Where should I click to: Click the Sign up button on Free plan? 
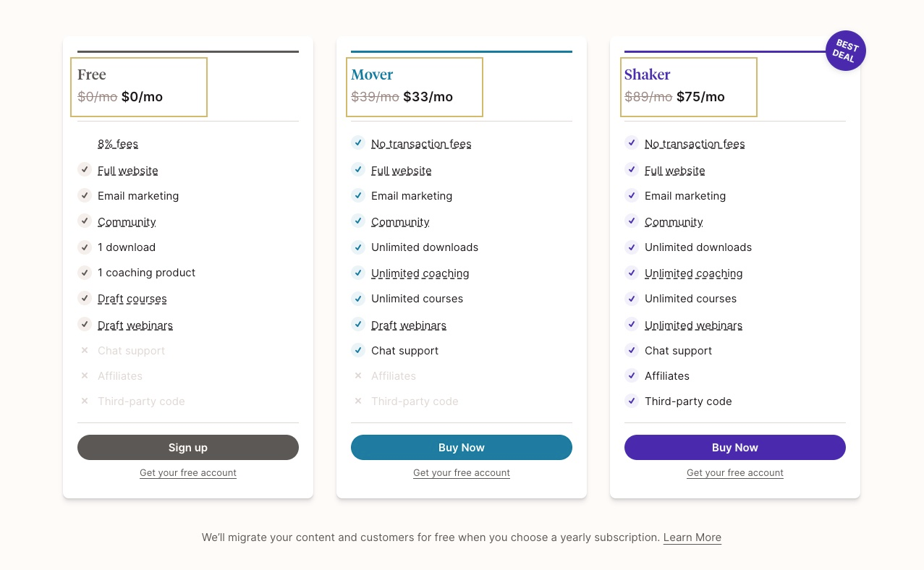point(188,447)
